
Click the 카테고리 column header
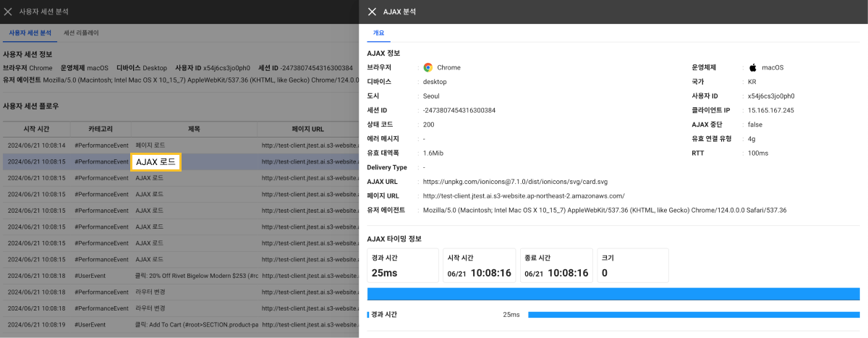click(x=101, y=129)
